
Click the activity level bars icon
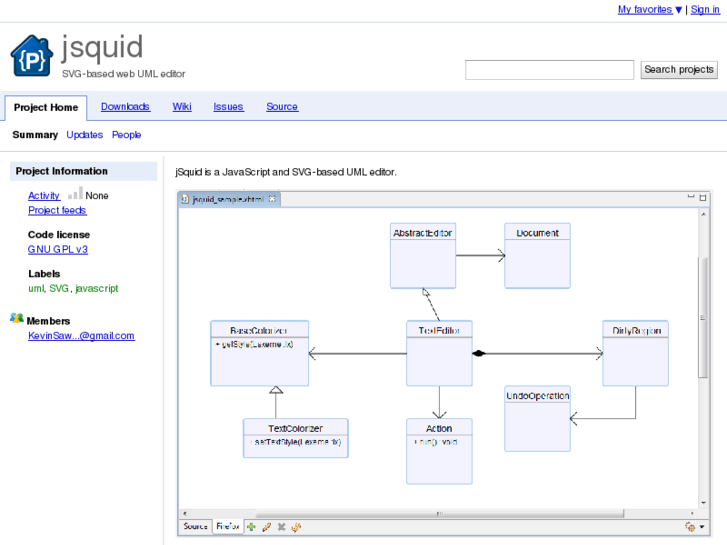click(x=75, y=193)
